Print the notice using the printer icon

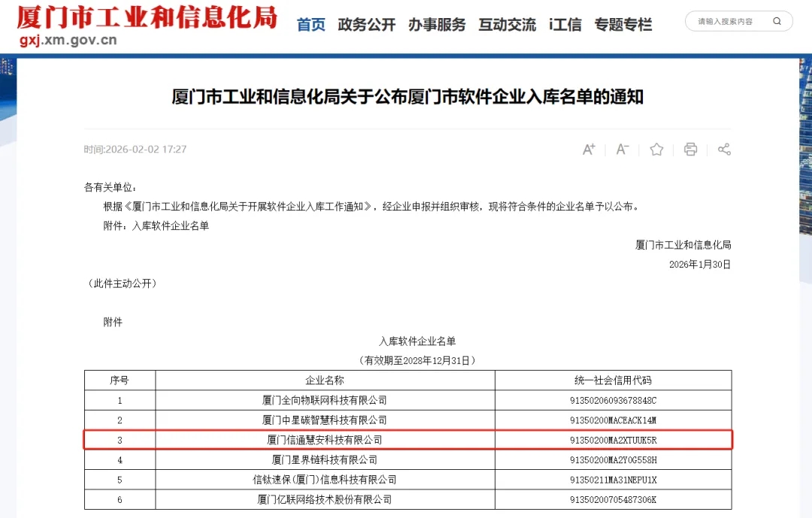[x=690, y=149]
